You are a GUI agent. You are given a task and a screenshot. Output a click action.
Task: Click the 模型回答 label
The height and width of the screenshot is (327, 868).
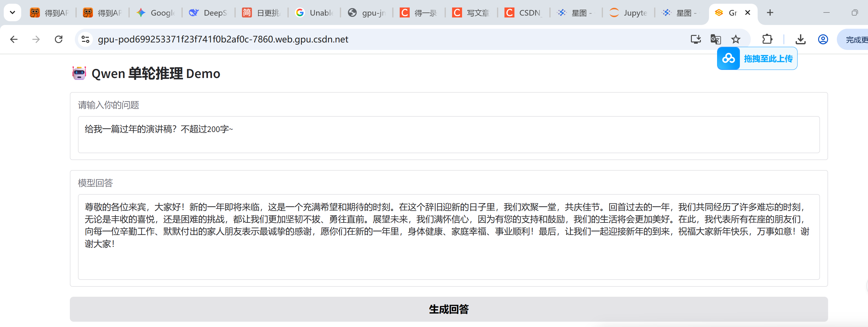point(95,183)
